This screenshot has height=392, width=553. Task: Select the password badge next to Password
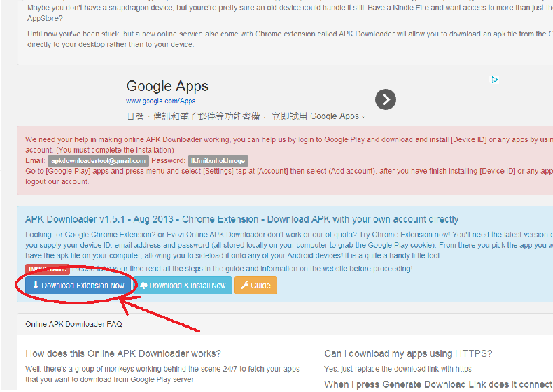[x=217, y=160]
